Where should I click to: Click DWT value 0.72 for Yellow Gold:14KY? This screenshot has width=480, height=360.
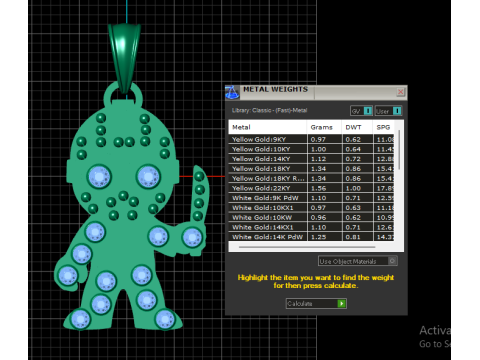tap(353, 159)
